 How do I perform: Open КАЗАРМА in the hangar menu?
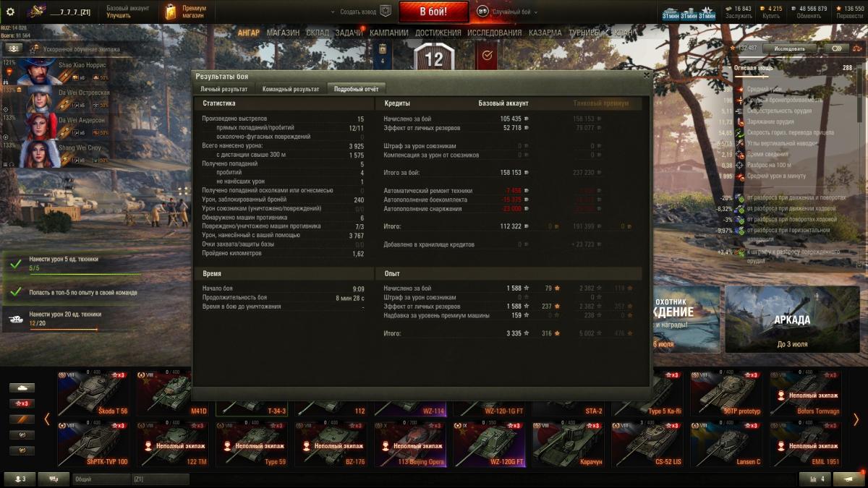pyautogui.click(x=545, y=33)
